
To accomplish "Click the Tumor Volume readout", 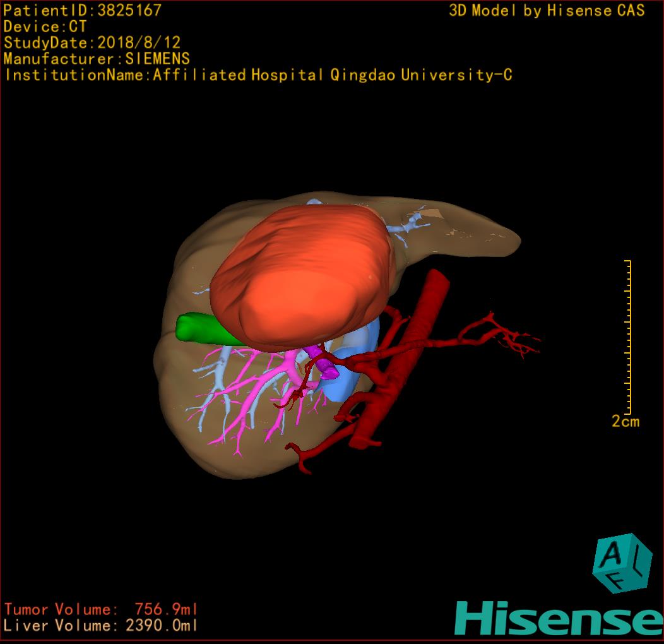I will pos(101,609).
